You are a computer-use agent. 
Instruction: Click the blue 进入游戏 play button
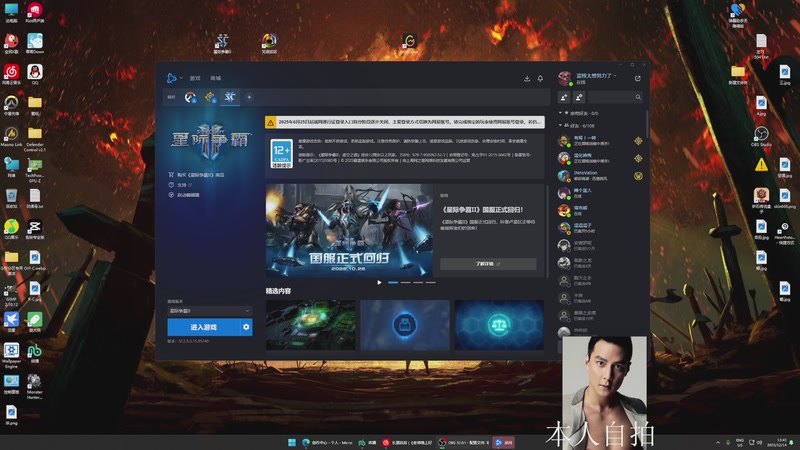click(x=204, y=327)
